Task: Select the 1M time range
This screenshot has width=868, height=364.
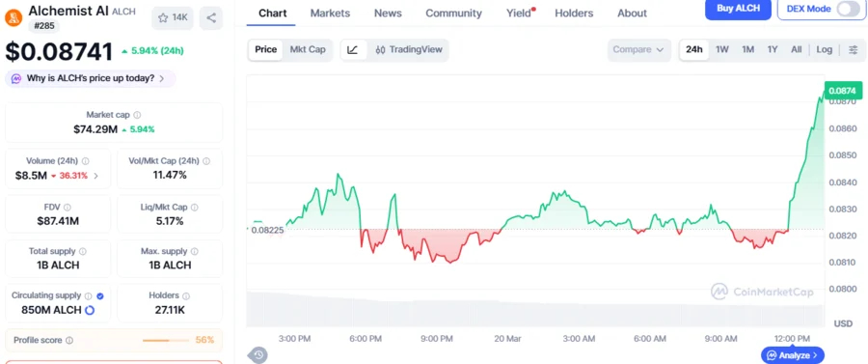Action: pyautogui.click(x=747, y=50)
